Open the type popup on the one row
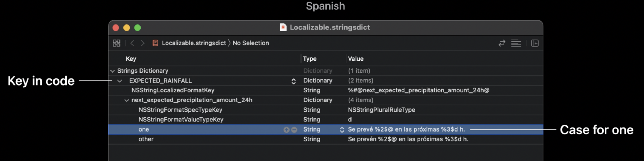This screenshot has width=644, height=161. click(342, 130)
